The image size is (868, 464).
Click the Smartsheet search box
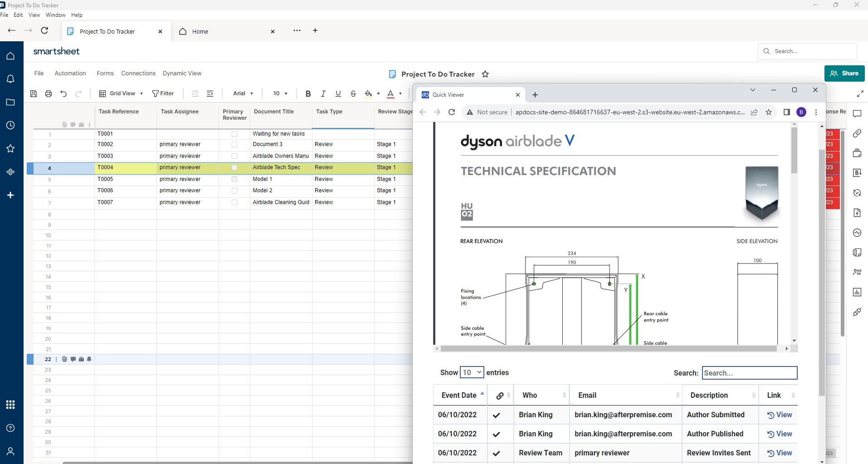tap(807, 51)
